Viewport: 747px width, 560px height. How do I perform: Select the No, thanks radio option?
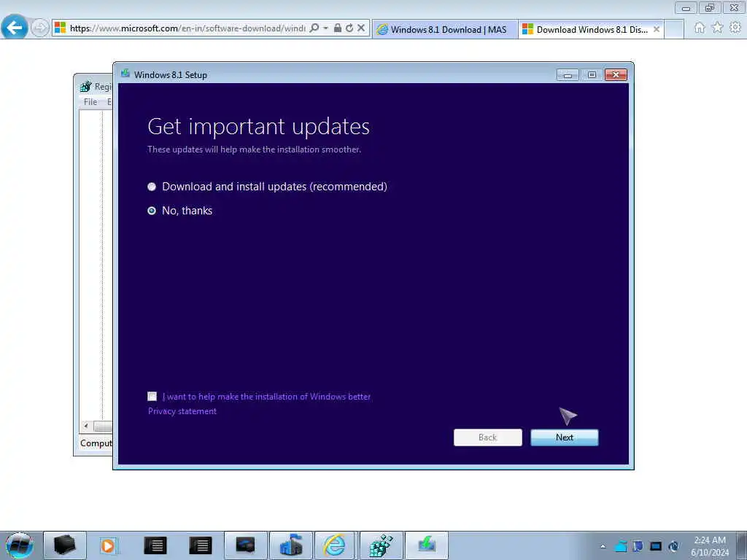tap(152, 211)
